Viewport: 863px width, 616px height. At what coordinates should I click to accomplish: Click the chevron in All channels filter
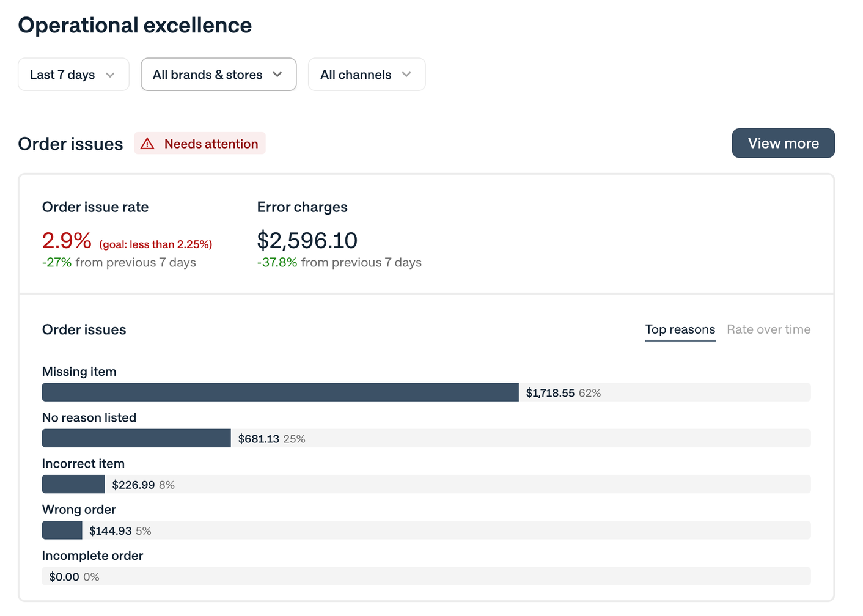[x=406, y=75]
